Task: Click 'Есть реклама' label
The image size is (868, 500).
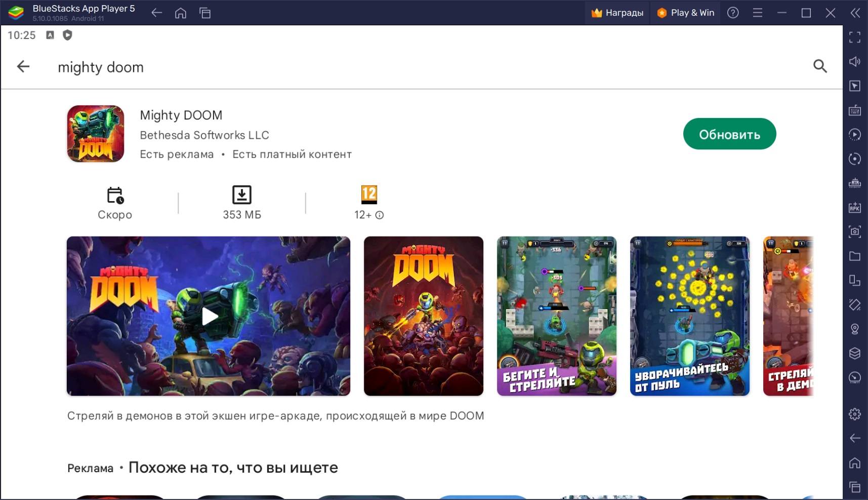Action: pyautogui.click(x=177, y=155)
